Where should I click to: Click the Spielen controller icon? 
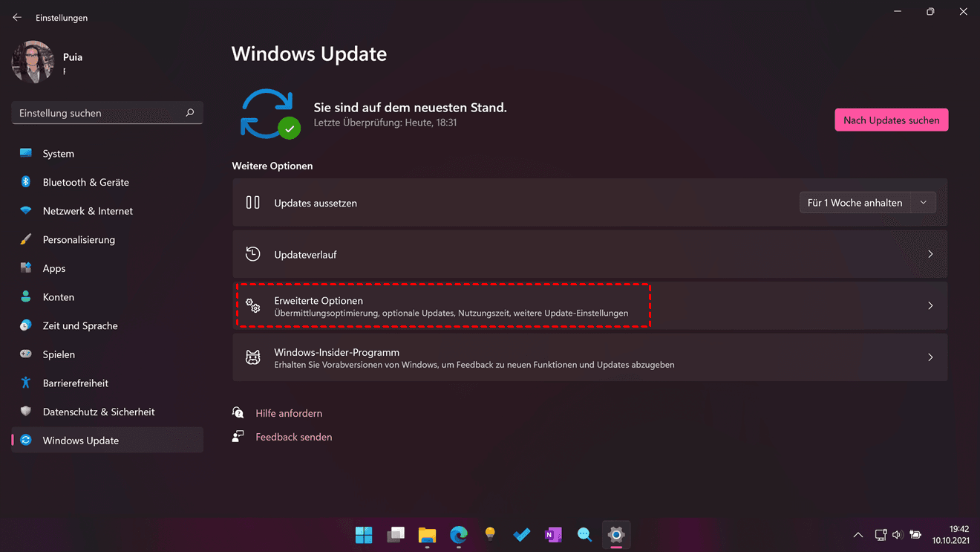(x=26, y=354)
